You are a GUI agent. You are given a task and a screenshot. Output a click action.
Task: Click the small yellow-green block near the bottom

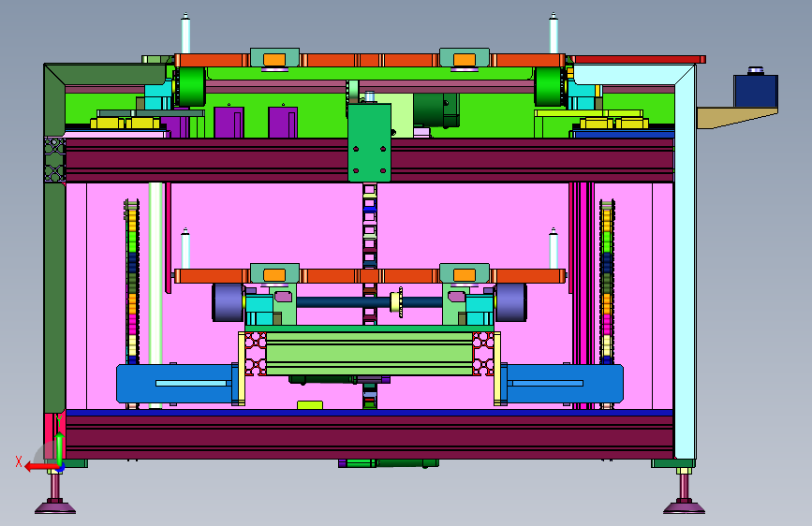pyautogui.click(x=310, y=405)
